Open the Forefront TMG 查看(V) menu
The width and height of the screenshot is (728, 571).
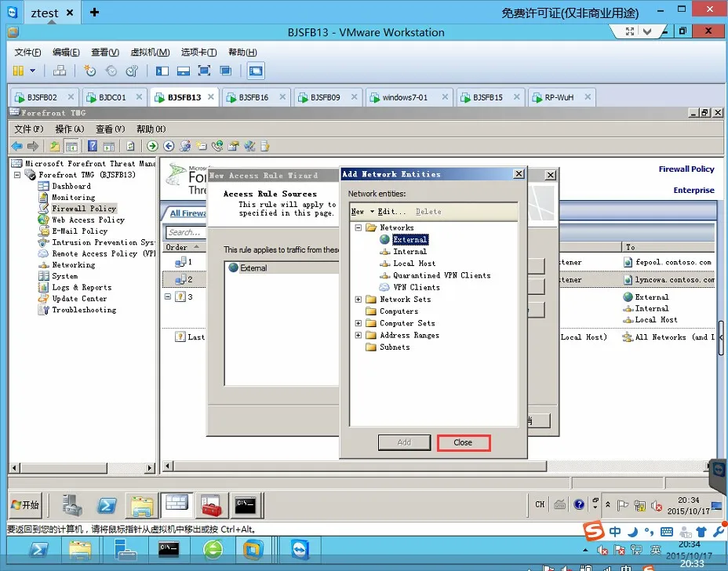pos(111,129)
